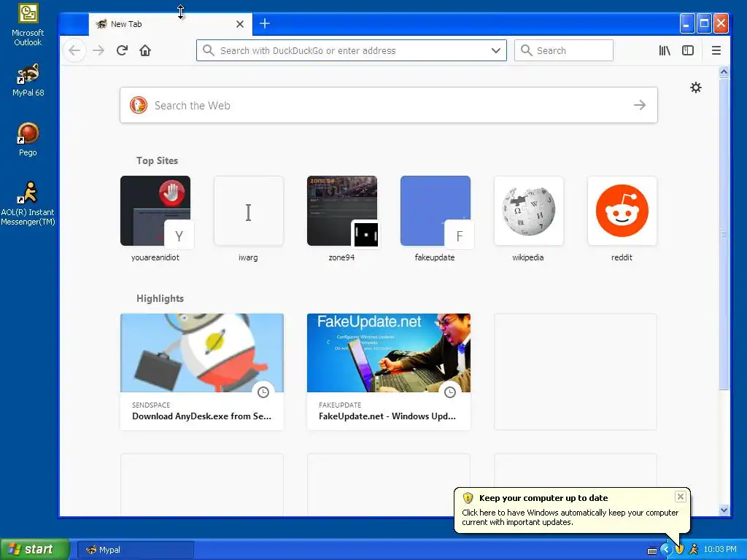Focus the toolbar Search field
The height and width of the screenshot is (560, 747).
(x=564, y=50)
